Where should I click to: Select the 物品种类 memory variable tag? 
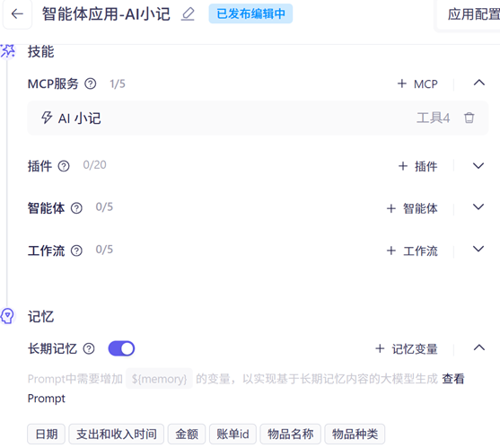click(x=355, y=434)
